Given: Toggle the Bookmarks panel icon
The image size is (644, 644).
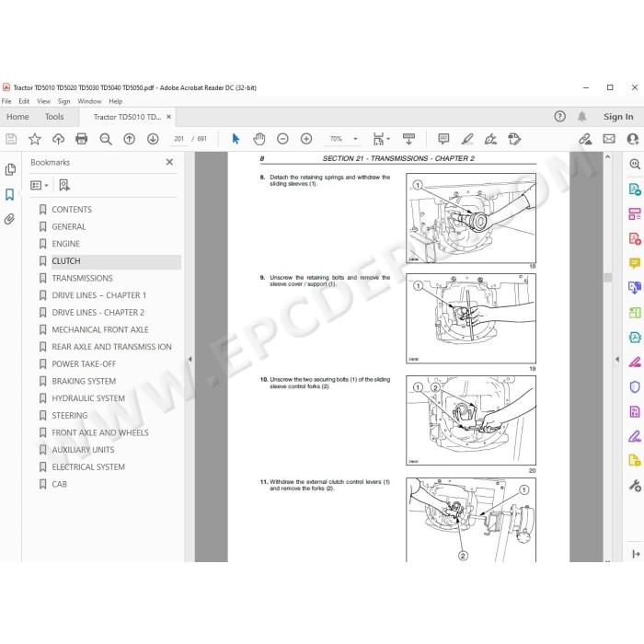Looking at the screenshot, I should point(10,194).
